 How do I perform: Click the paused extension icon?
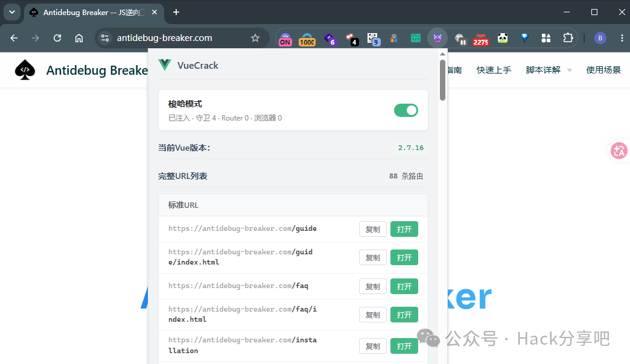point(460,39)
